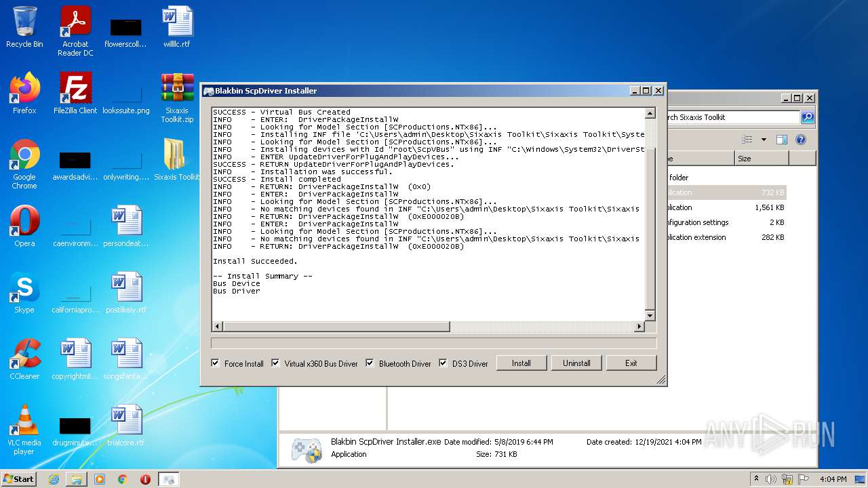
Task: Select persondeat document on desktop
Action: [126, 226]
